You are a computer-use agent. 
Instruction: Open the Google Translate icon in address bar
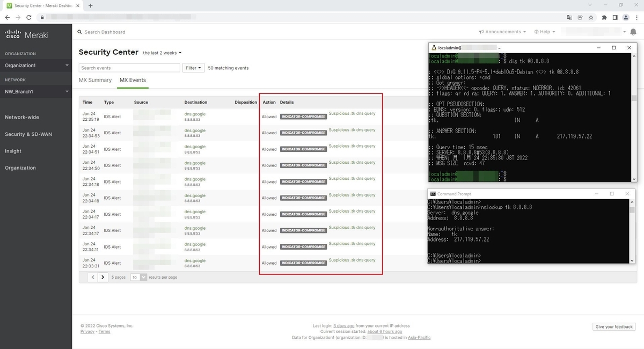[569, 17]
